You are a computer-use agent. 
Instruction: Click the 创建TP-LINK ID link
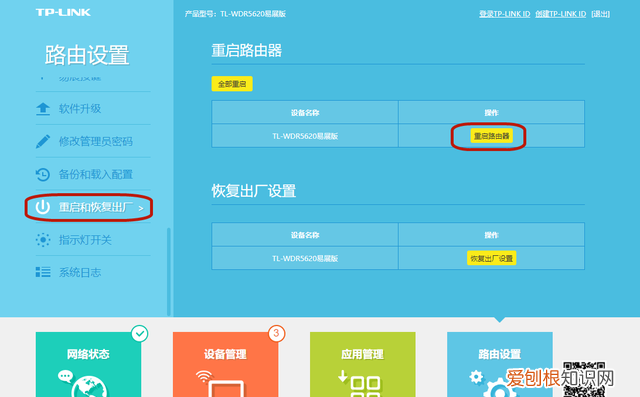coord(560,14)
